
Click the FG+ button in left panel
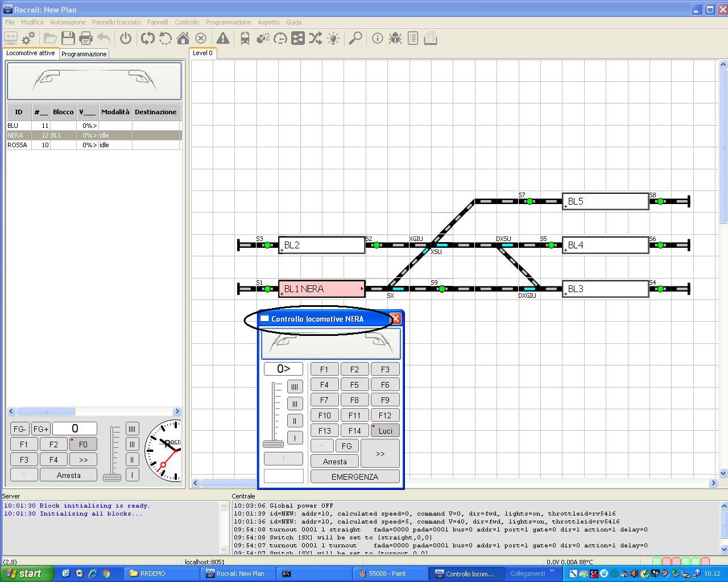(40, 429)
